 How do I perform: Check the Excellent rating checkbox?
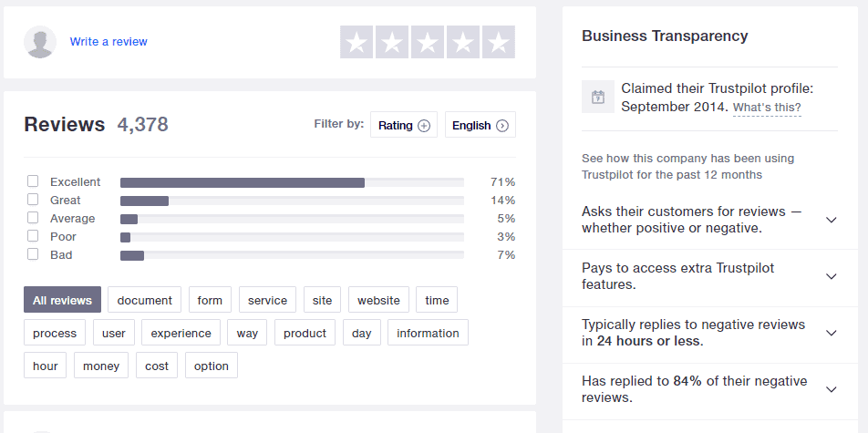tap(33, 181)
